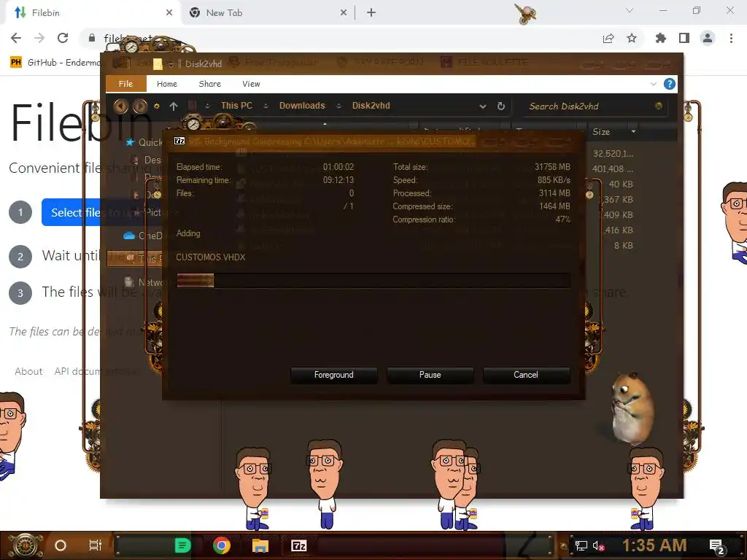Expand the Explorer ribbon chevron
The width and height of the screenshot is (747, 560).
point(653,85)
